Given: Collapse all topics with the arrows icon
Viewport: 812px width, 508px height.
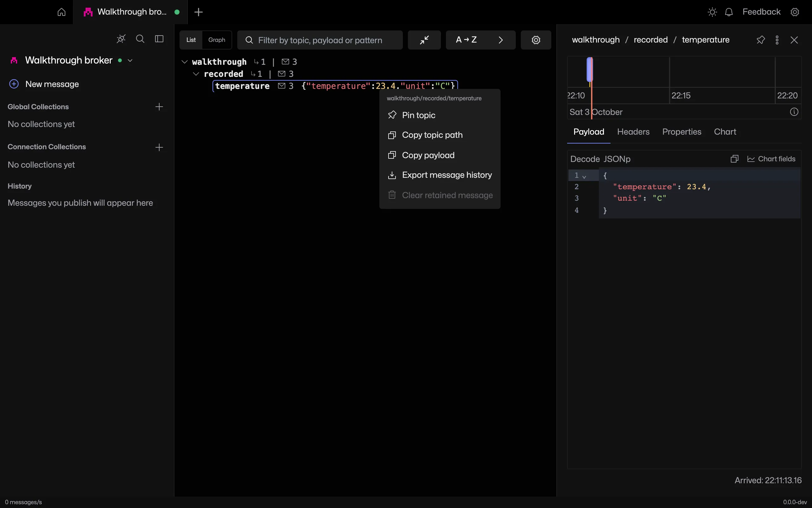Looking at the screenshot, I should coord(424,40).
